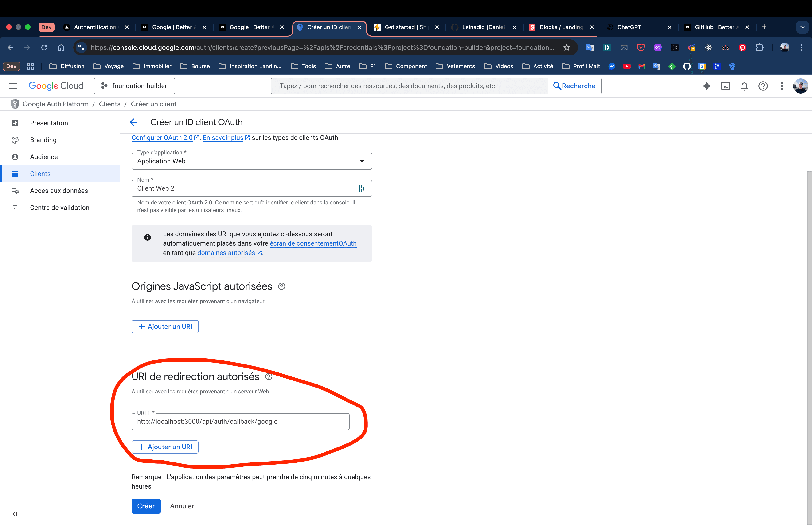The image size is (812, 525).
Task: Open the hamburger navigation menu
Action: (13, 86)
